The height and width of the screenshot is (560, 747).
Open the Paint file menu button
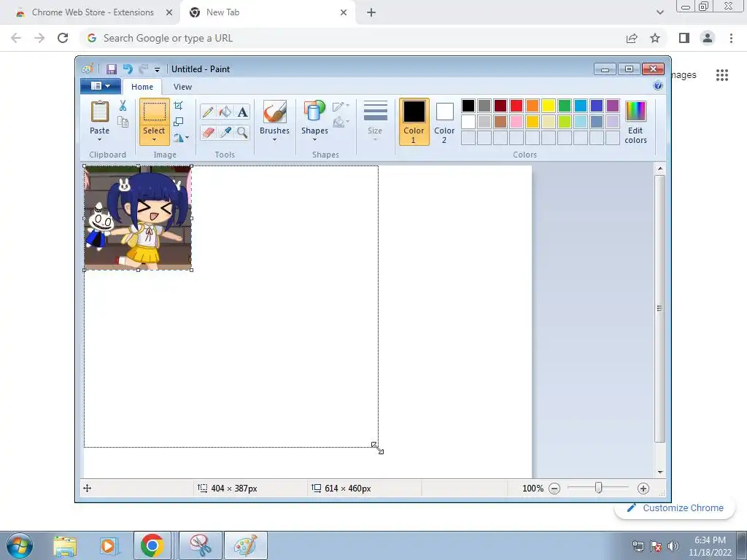[x=101, y=86]
